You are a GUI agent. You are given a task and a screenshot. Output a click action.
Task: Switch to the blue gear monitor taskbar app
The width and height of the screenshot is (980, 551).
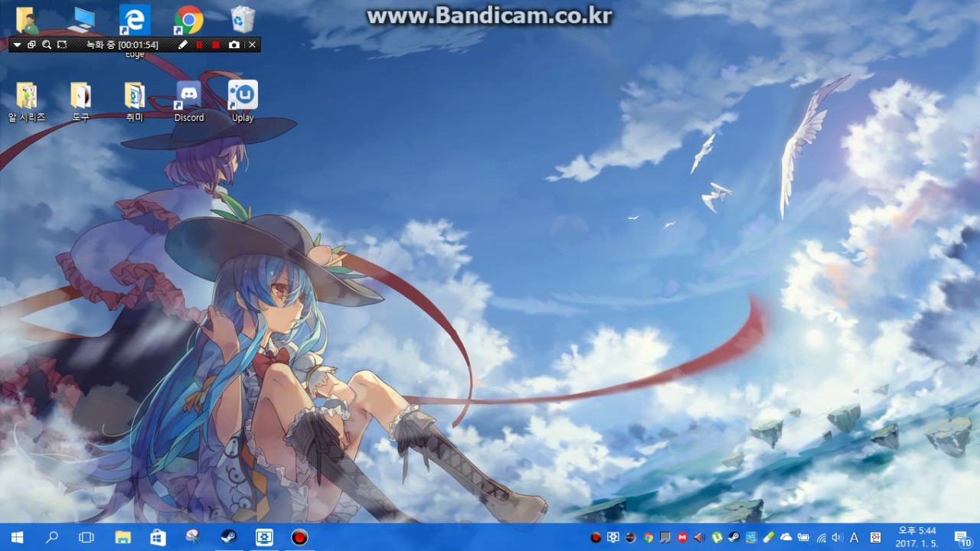click(x=264, y=537)
